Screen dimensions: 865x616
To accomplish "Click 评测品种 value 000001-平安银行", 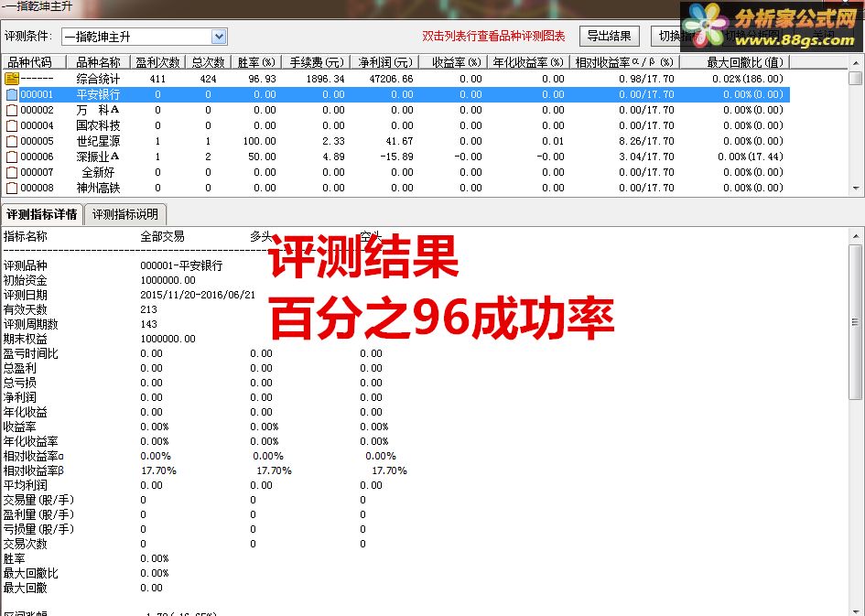I will pos(181,265).
